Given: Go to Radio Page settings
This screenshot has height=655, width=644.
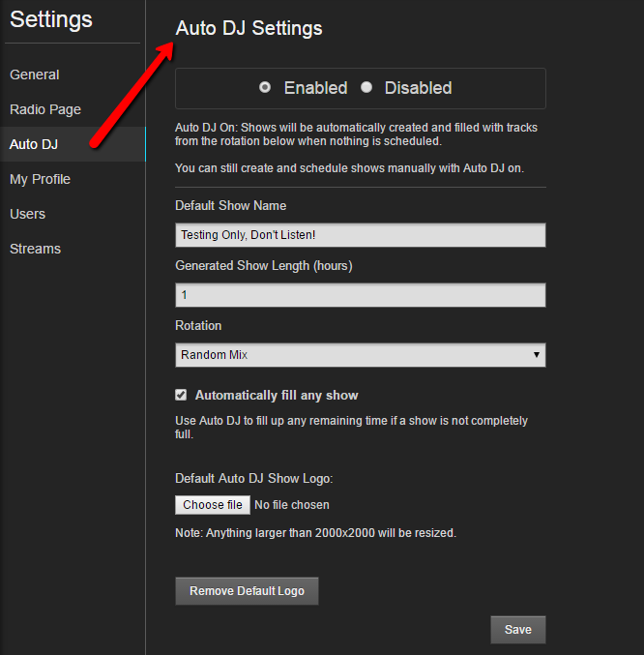Looking at the screenshot, I should coord(45,109).
